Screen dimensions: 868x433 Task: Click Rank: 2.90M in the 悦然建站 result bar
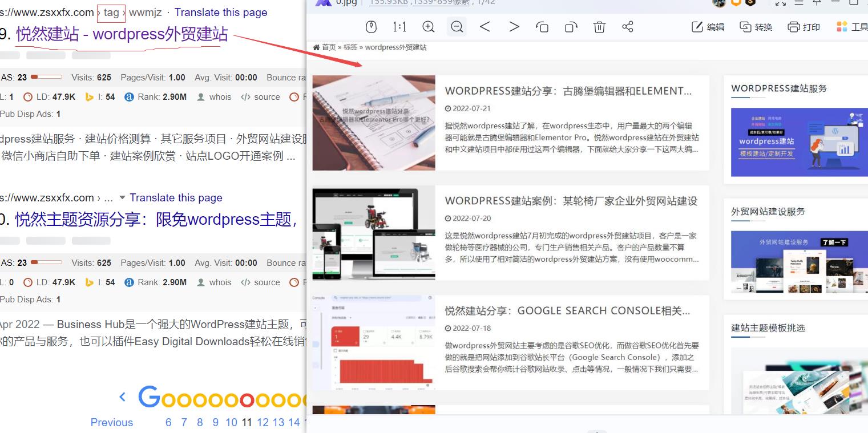tap(156, 97)
